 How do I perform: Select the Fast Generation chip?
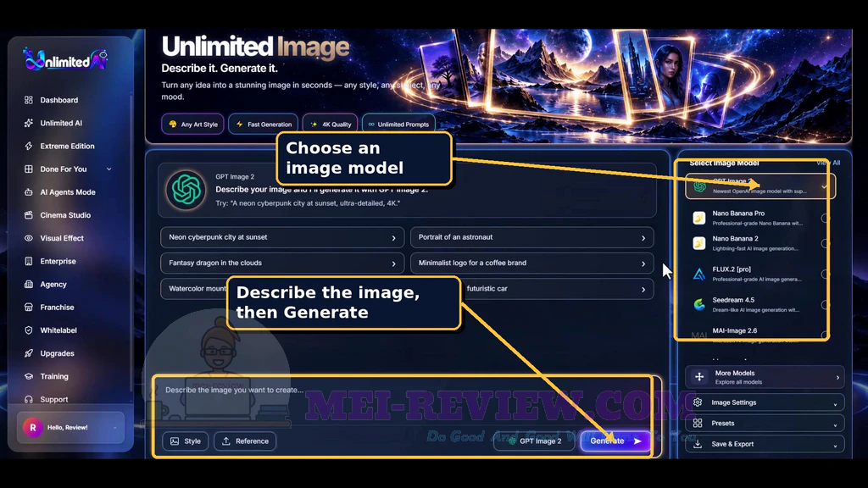pos(264,124)
